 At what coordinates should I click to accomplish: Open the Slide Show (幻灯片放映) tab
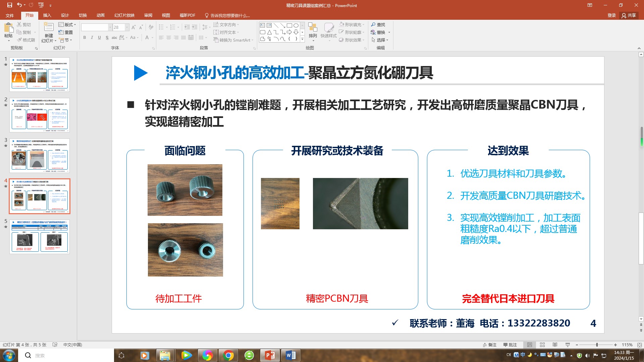(124, 15)
